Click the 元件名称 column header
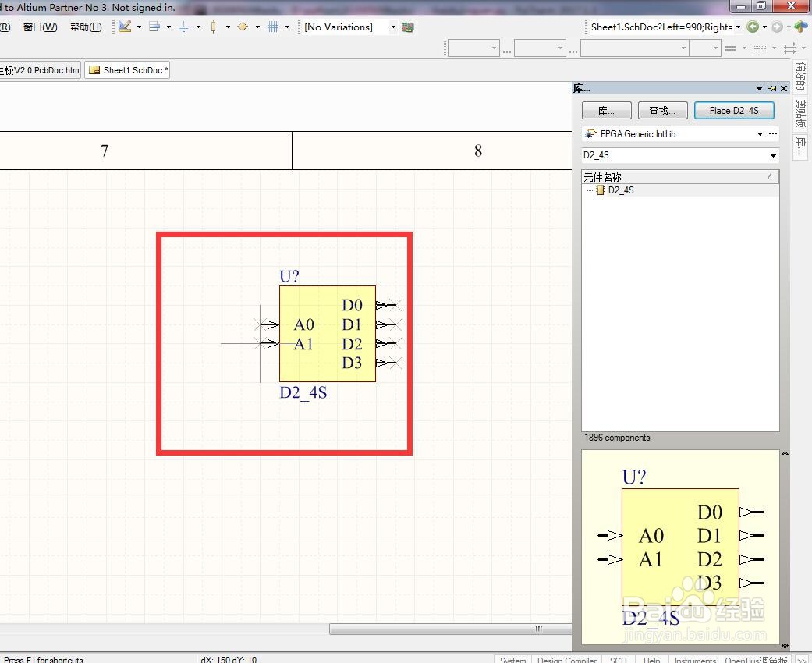This screenshot has height=663, width=812. (x=680, y=177)
